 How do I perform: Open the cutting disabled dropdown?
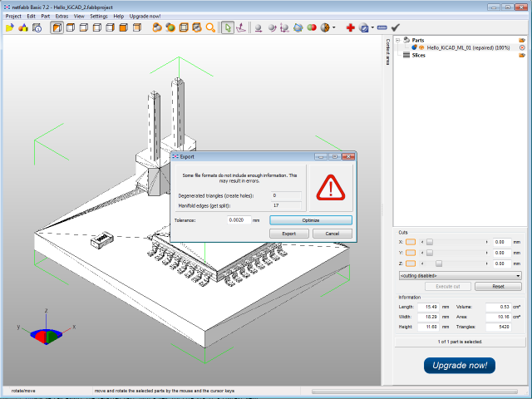pos(460,275)
